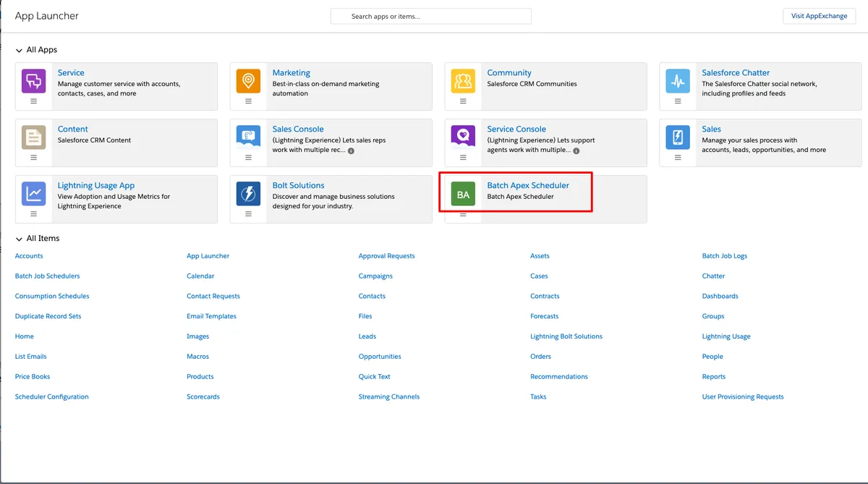This screenshot has width=868, height=484.
Task: Click drag handle under Sales icon
Action: (x=678, y=158)
